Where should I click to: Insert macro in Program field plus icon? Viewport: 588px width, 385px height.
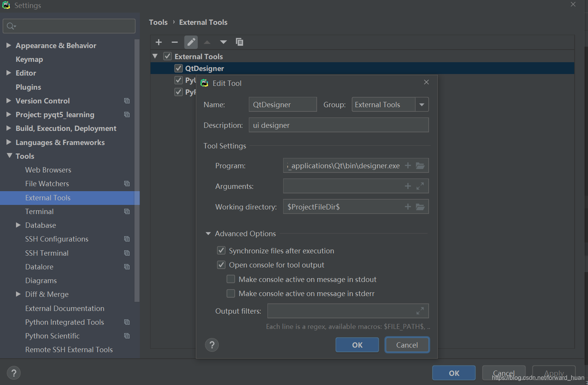pyautogui.click(x=408, y=166)
